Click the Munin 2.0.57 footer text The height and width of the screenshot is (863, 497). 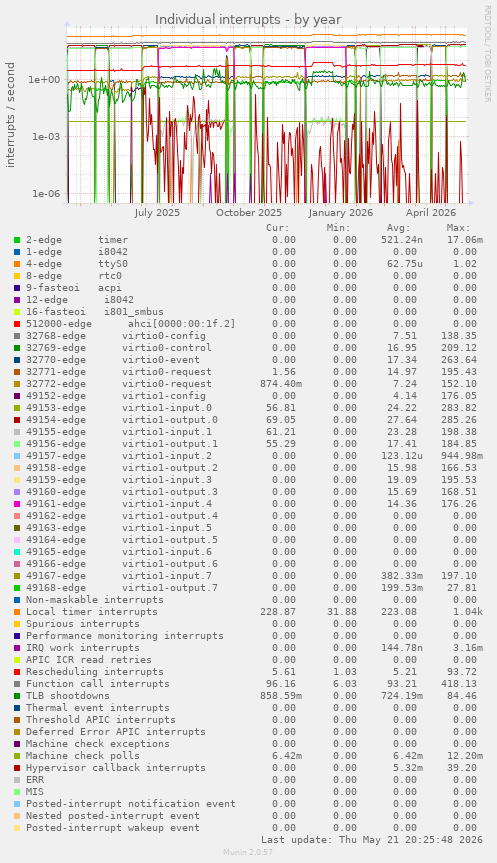(x=248, y=852)
